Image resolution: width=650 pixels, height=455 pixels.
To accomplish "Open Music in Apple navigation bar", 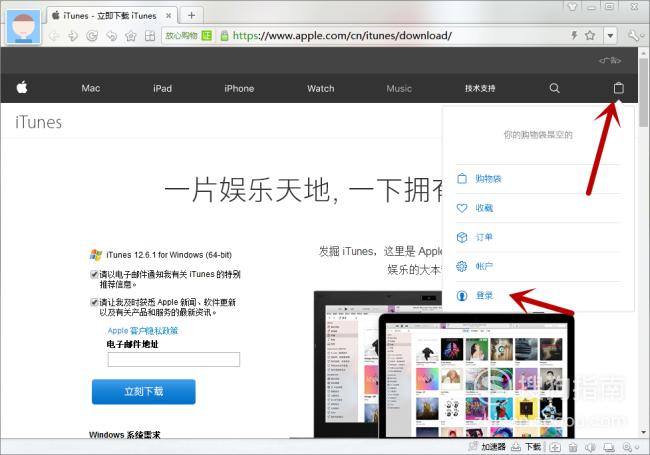I will point(399,88).
